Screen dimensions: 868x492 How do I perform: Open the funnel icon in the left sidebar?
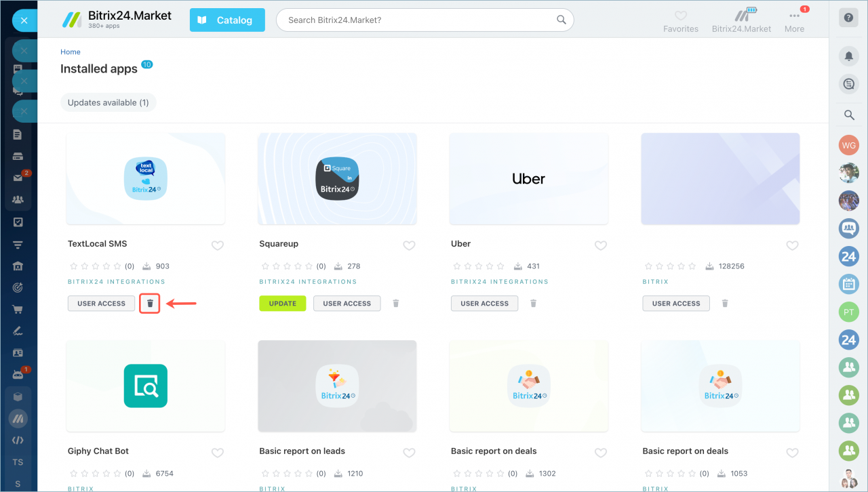[x=18, y=244]
